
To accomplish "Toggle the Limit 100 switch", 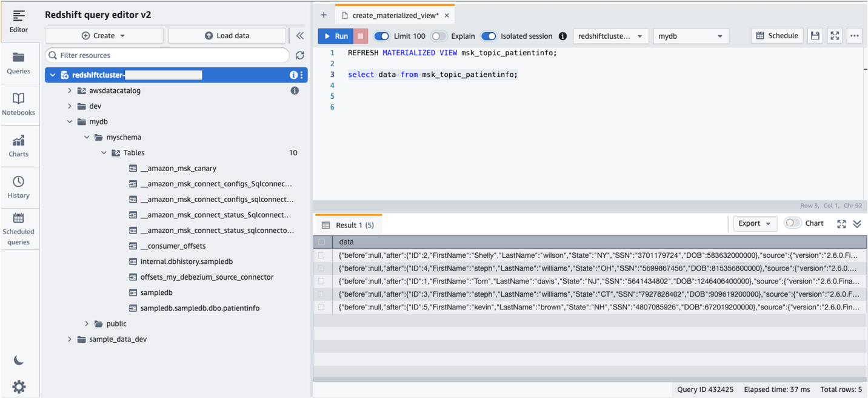I will coord(381,36).
